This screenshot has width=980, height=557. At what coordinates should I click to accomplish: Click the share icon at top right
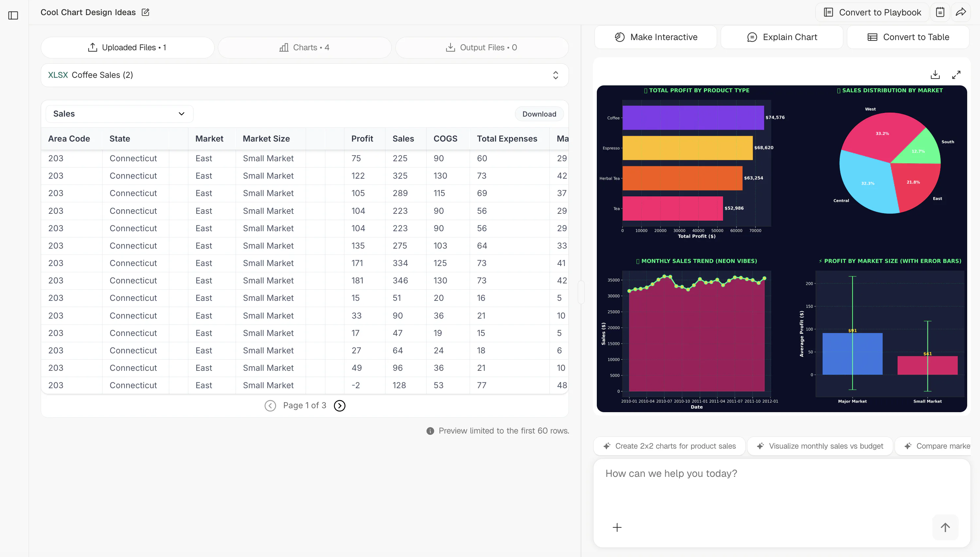[961, 12]
